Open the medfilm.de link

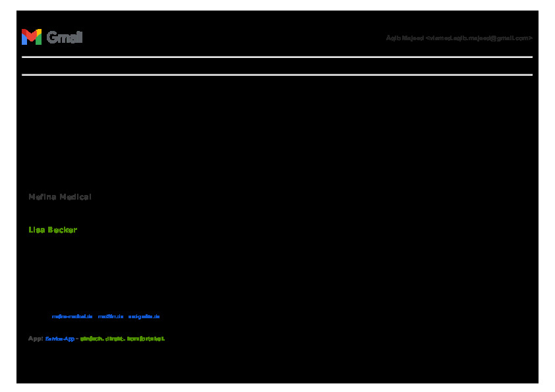click(111, 316)
